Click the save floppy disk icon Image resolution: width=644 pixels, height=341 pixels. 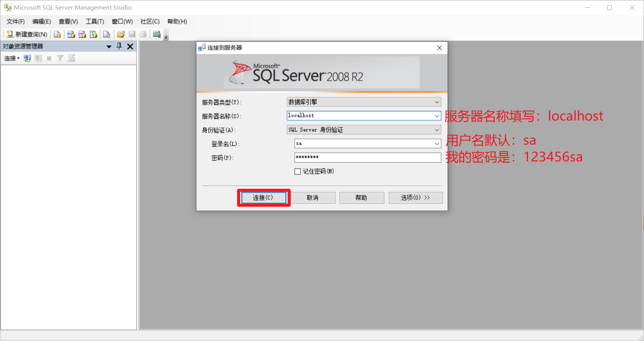pyautogui.click(x=132, y=34)
